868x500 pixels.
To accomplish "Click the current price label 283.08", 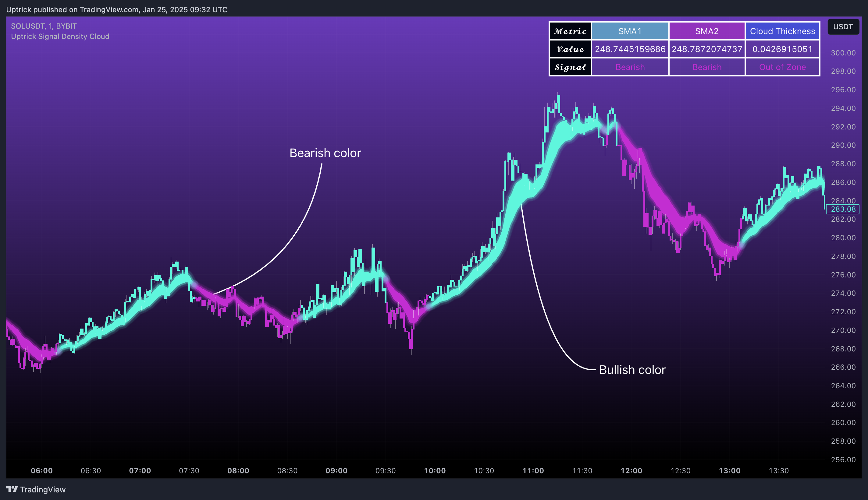I will click(x=843, y=209).
